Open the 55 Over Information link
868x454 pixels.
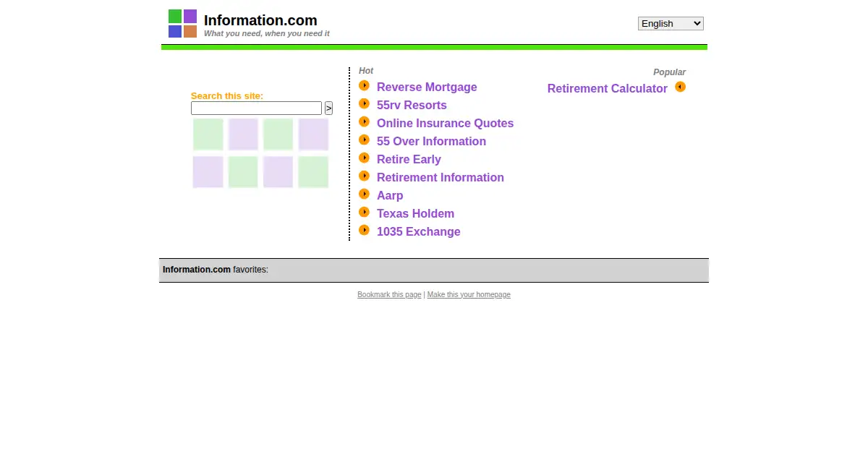[431, 142]
